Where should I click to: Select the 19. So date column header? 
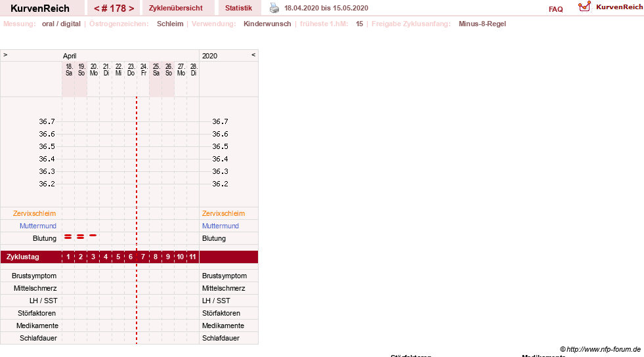tap(81, 70)
